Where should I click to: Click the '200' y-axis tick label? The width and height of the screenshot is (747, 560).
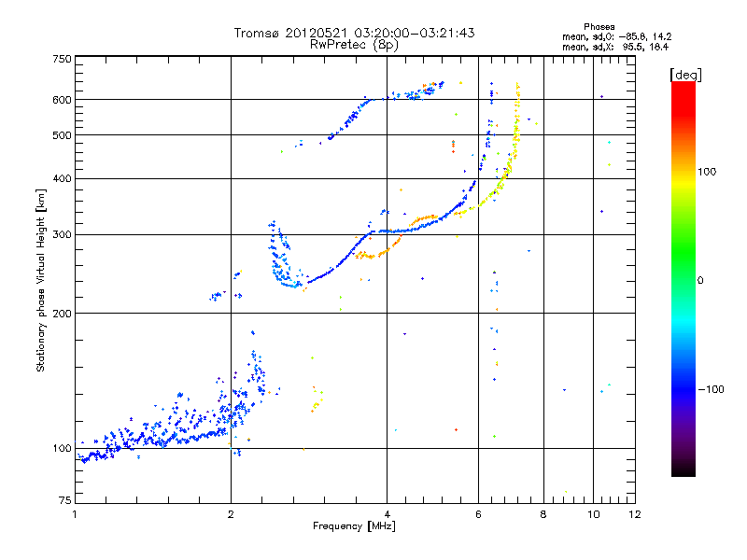point(63,314)
